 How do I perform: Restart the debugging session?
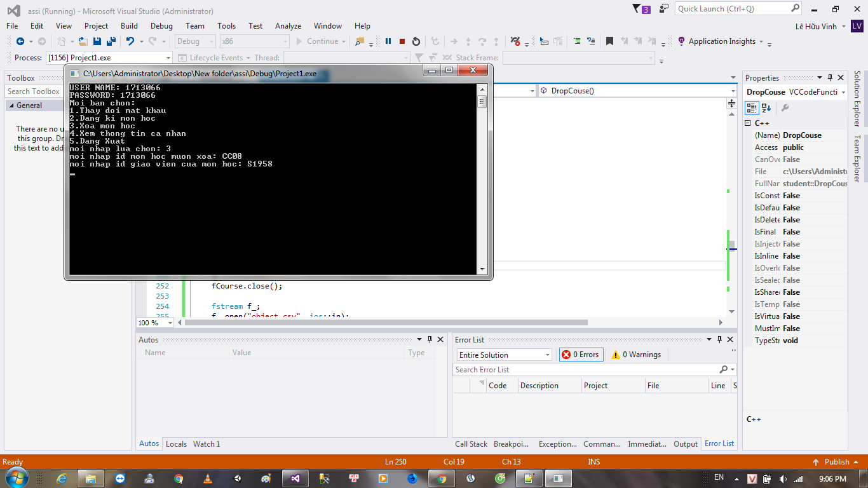416,41
